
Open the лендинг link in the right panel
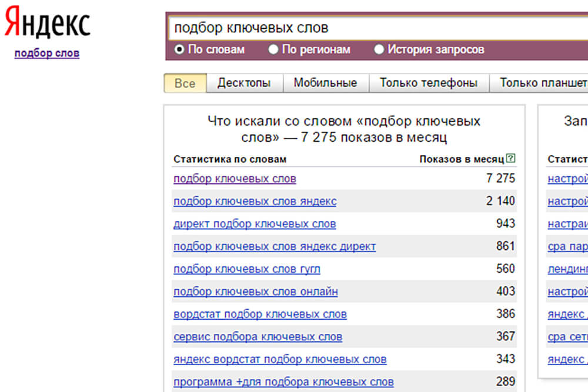coord(568,269)
